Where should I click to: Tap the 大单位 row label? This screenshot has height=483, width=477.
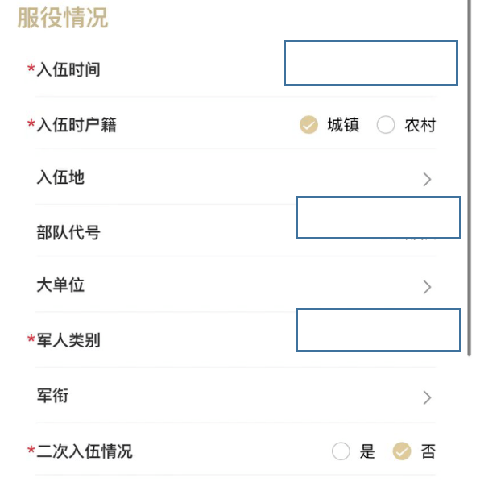point(60,285)
